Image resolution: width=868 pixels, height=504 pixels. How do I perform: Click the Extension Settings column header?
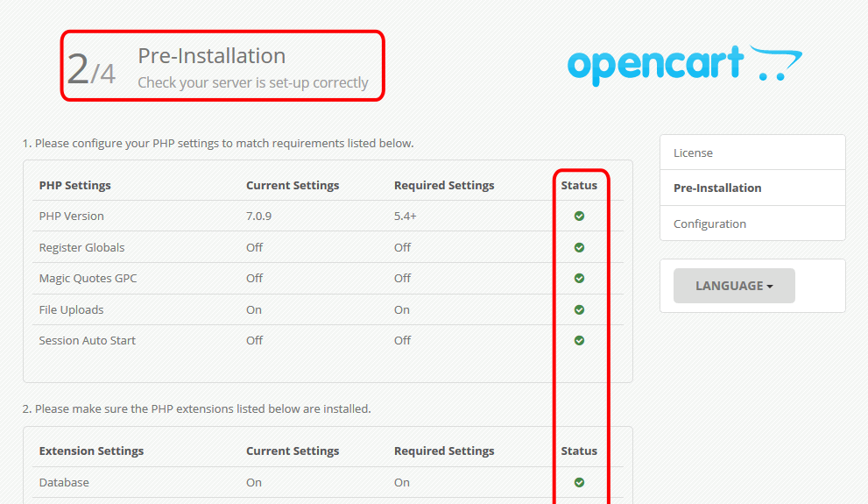[91, 451]
